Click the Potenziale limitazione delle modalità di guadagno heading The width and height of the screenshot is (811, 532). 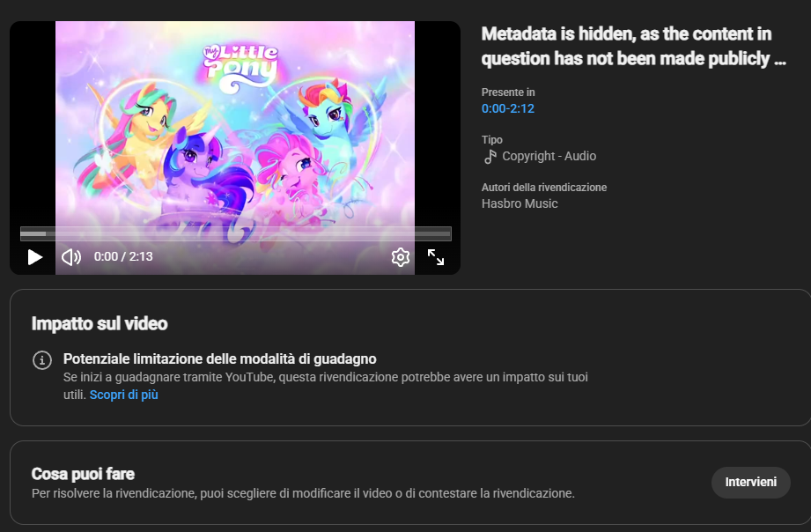click(x=220, y=358)
